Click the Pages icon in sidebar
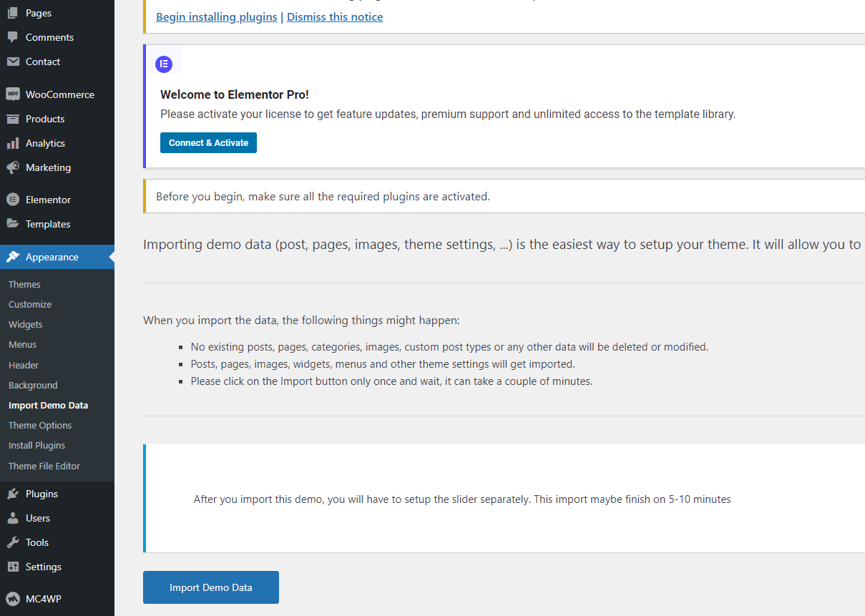This screenshot has width=865, height=616. [x=13, y=13]
